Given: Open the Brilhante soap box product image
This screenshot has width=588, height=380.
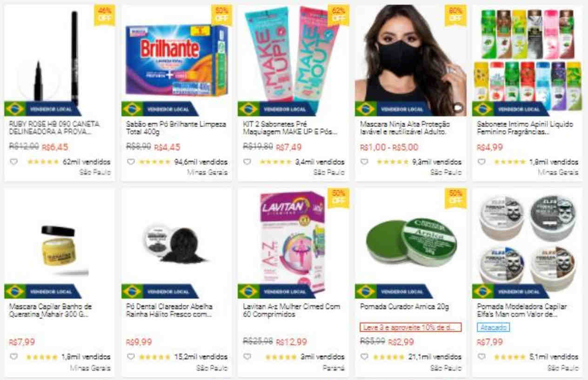Looking at the screenshot, I should (176, 60).
